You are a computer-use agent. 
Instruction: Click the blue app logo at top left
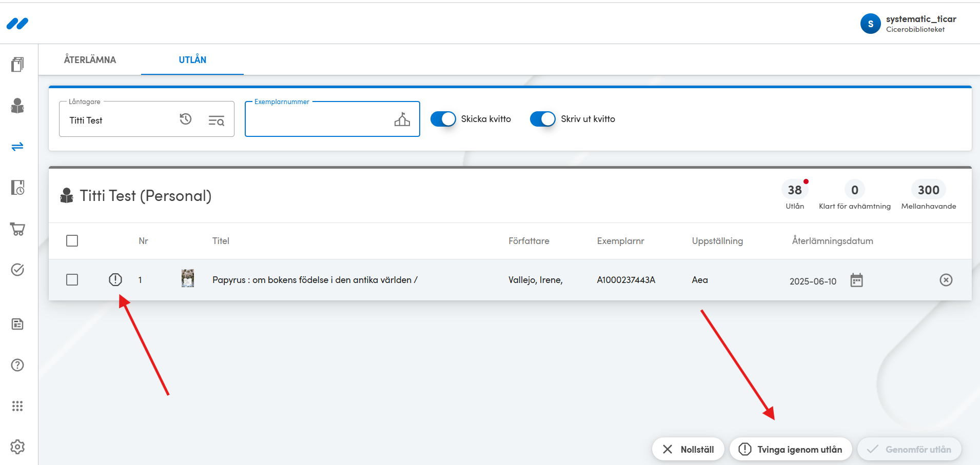click(17, 24)
